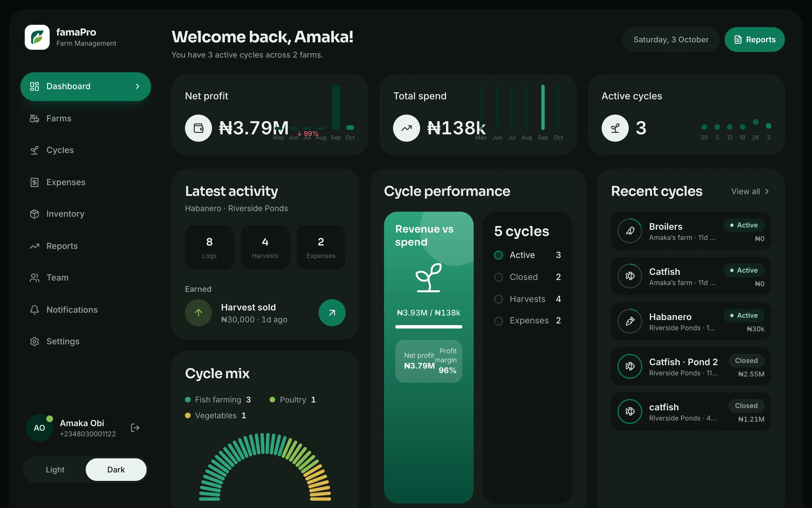This screenshot has height=508, width=812.
Task: Click the plant icon in Revenue vs spend card
Action: 429,277
